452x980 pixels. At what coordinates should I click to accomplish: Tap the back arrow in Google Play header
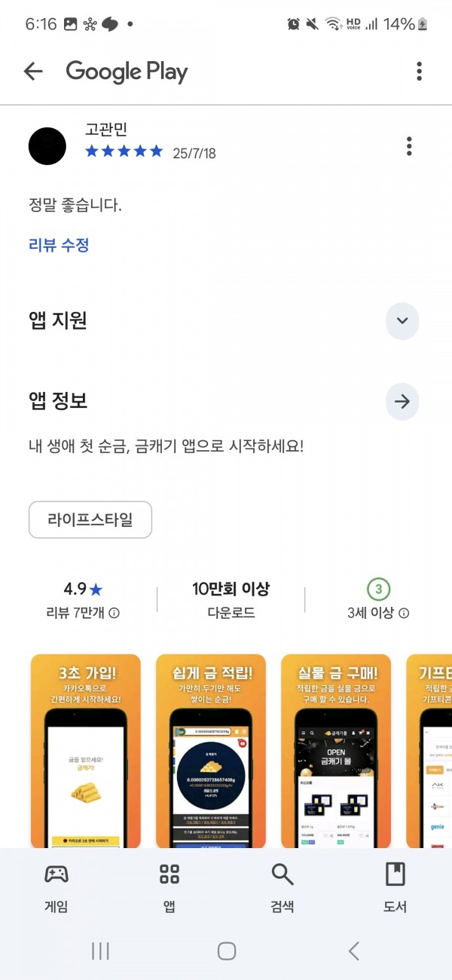coord(33,72)
